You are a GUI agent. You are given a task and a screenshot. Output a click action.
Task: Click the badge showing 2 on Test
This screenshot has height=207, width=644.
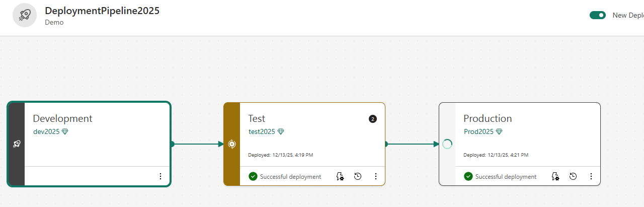point(372,119)
